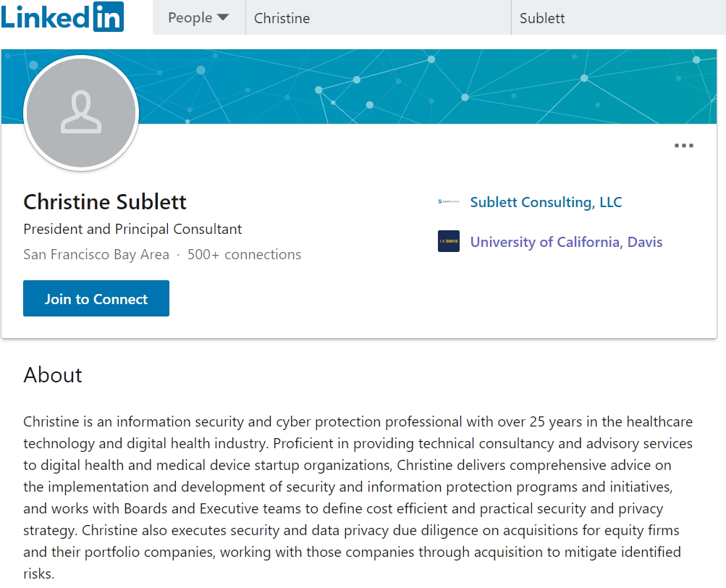The width and height of the screenshot is (726, 588).
Task: Click the About summary paragraph text
Action: (x=358, y=497)
